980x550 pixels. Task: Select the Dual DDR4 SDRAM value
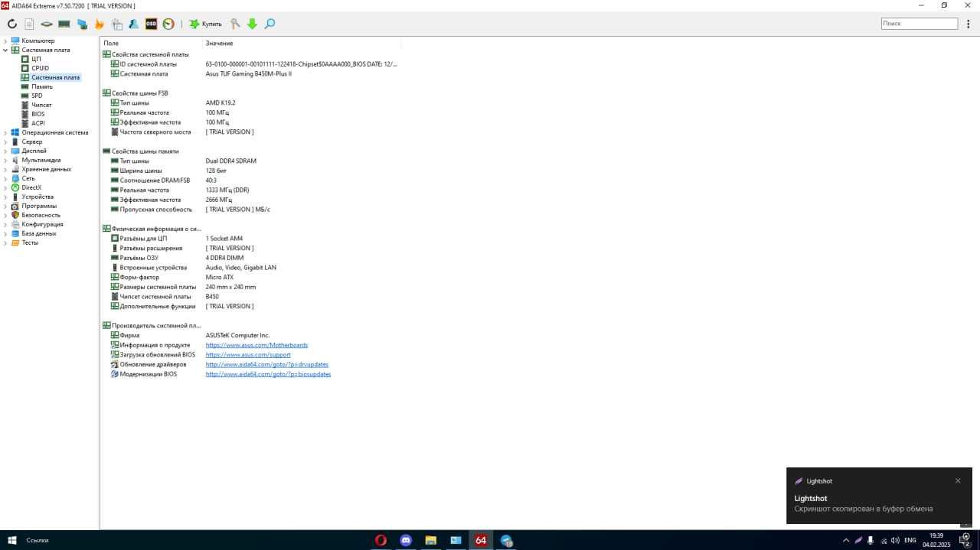(x=231, y=161)
